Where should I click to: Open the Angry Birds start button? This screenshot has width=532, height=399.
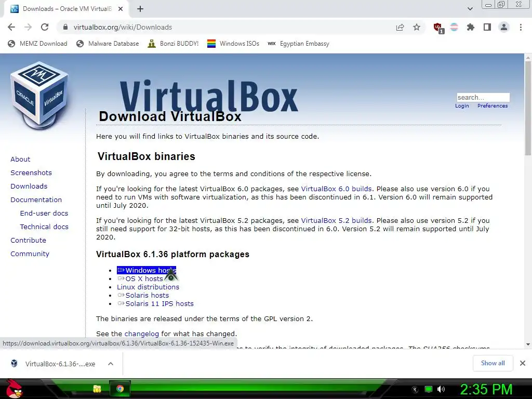tap(14, 389)
